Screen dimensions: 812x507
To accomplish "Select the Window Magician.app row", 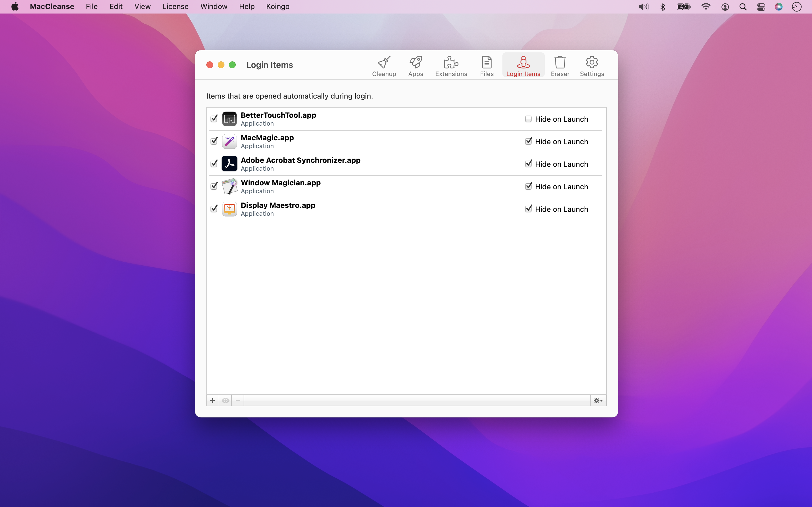I will point(369,186).
